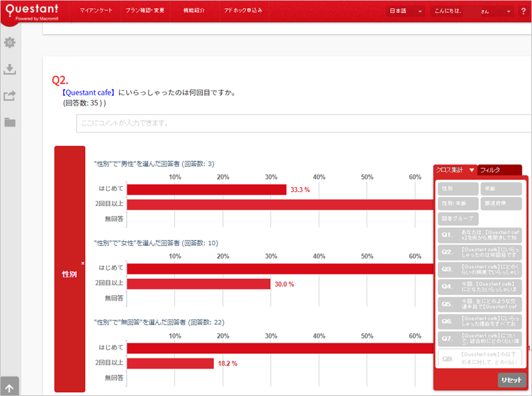Choose Q6. in the cross-tab panel

pos(480,321)
